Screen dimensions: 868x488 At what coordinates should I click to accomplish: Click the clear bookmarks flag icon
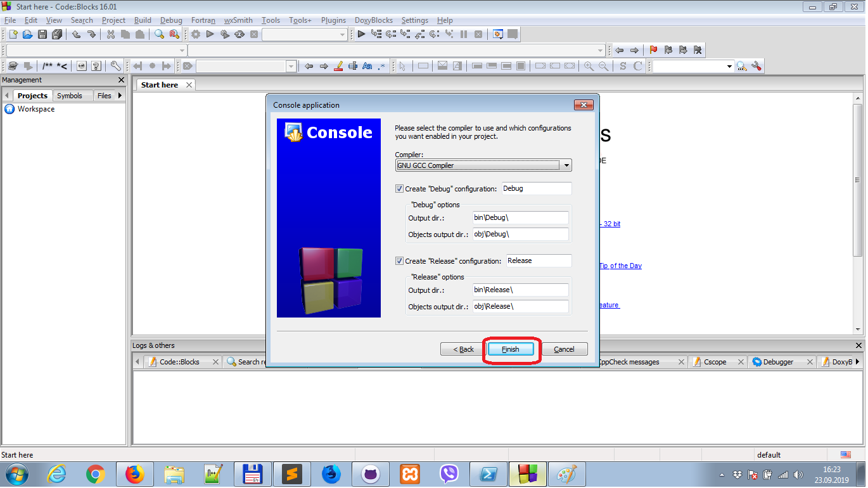(x=698, y=50)
